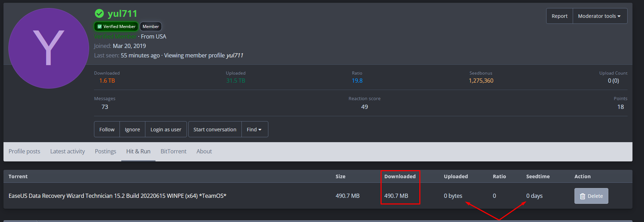This screenshot has width=644, height=222.
Task: Delete the EaseUS torrent hit-and-run entry
Action: coord(591,196)
